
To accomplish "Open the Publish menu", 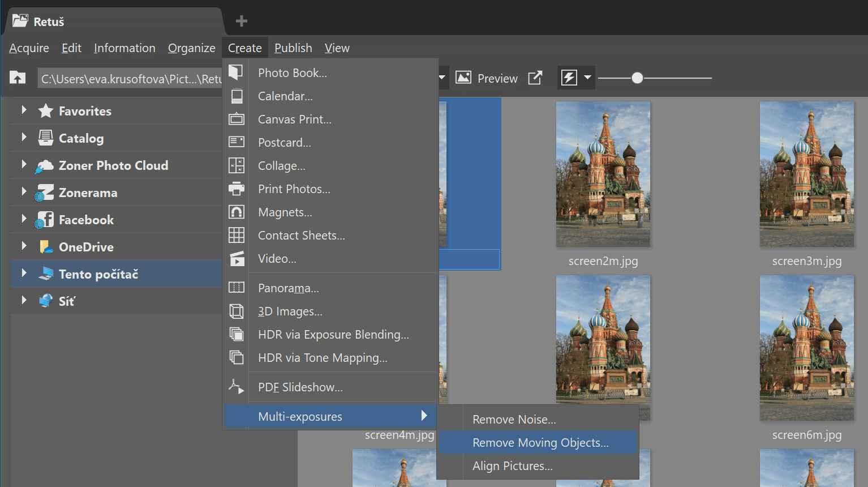I will pos(293,48).
